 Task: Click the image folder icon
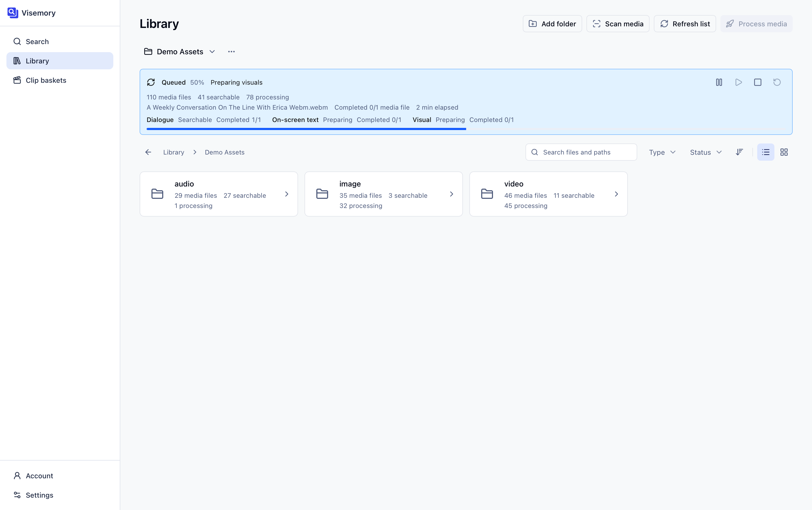coord(322,194)
